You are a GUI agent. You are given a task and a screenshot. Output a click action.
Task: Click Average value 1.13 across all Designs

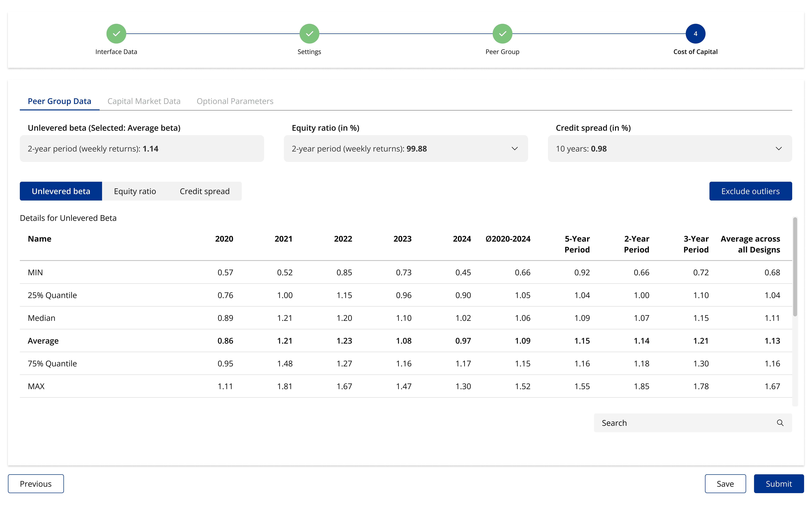click(772, 341)
